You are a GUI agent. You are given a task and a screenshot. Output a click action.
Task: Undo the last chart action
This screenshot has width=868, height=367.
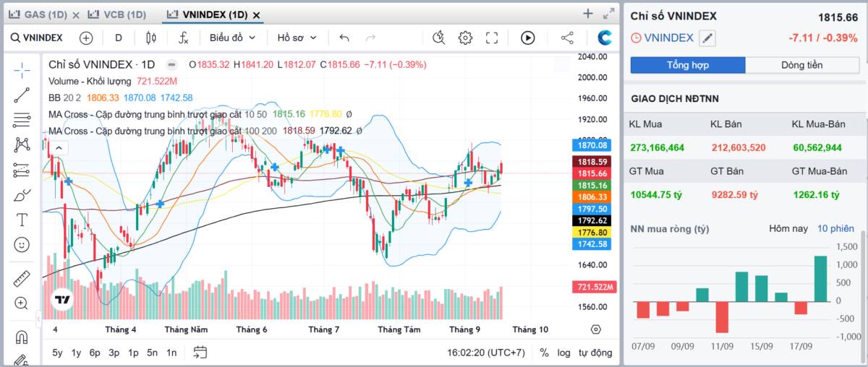click(x=344, y=38)
